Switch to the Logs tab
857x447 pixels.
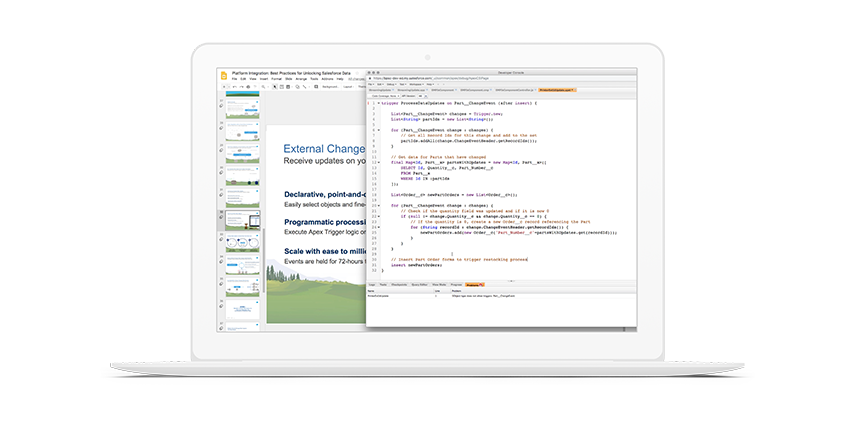(x=372, y=285)
